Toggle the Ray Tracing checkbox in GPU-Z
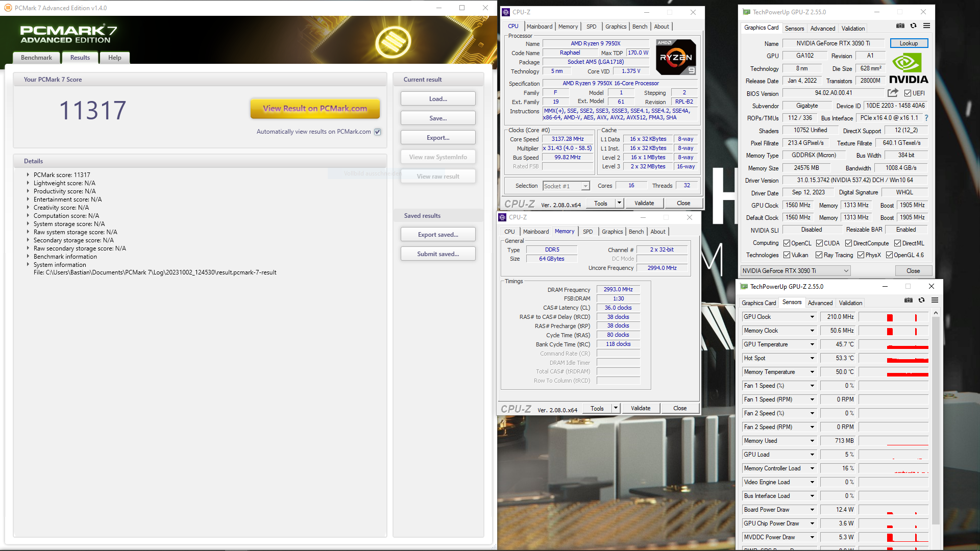 pos(819,255)
